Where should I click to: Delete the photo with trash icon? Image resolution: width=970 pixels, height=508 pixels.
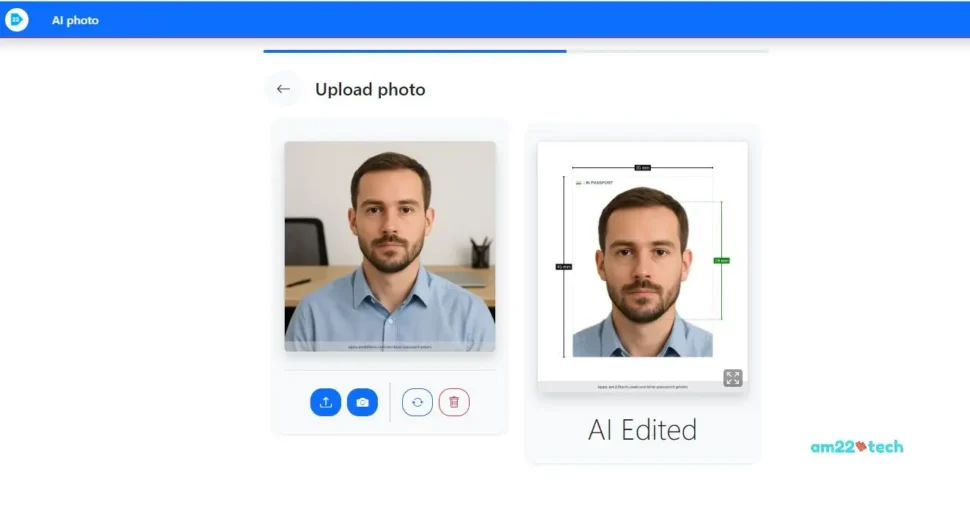click(x=454, y=402)
